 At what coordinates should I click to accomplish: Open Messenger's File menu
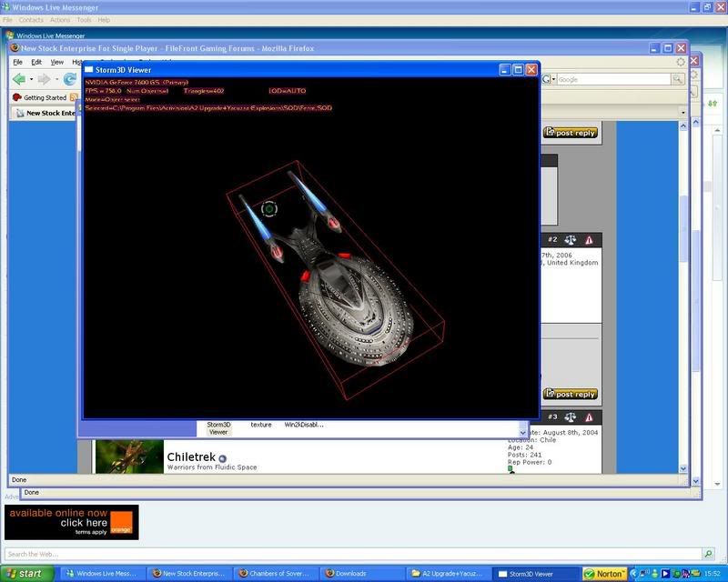[x=7, y=20]
